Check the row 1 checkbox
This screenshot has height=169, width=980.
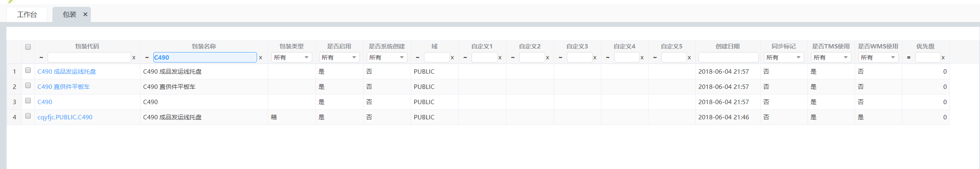[28, 70]
